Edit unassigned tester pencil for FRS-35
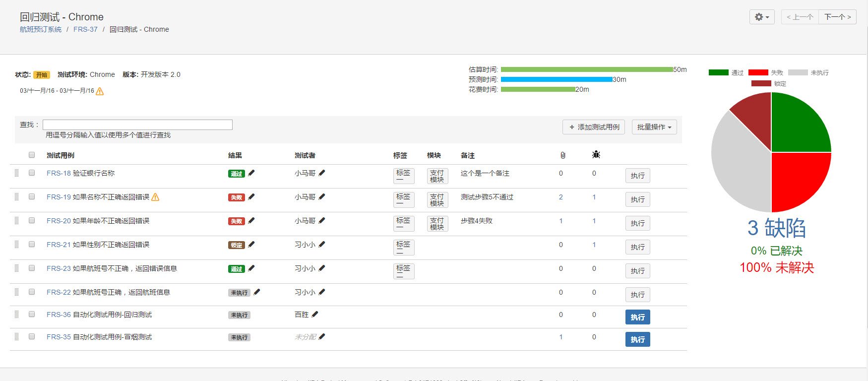 [x=322, y=336]
